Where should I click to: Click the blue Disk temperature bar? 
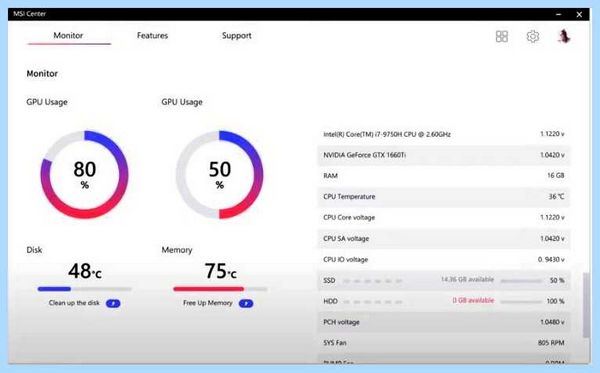(85, 289)
